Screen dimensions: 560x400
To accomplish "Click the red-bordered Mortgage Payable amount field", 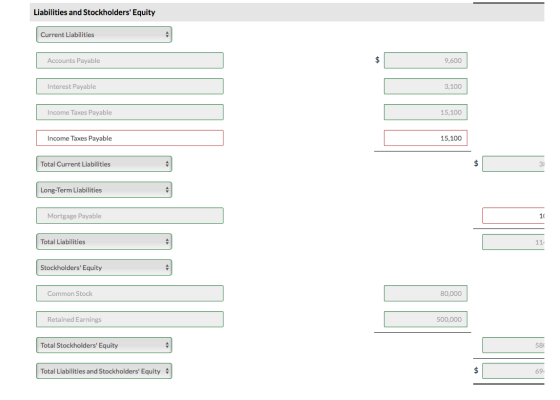I will click(513, 216).
